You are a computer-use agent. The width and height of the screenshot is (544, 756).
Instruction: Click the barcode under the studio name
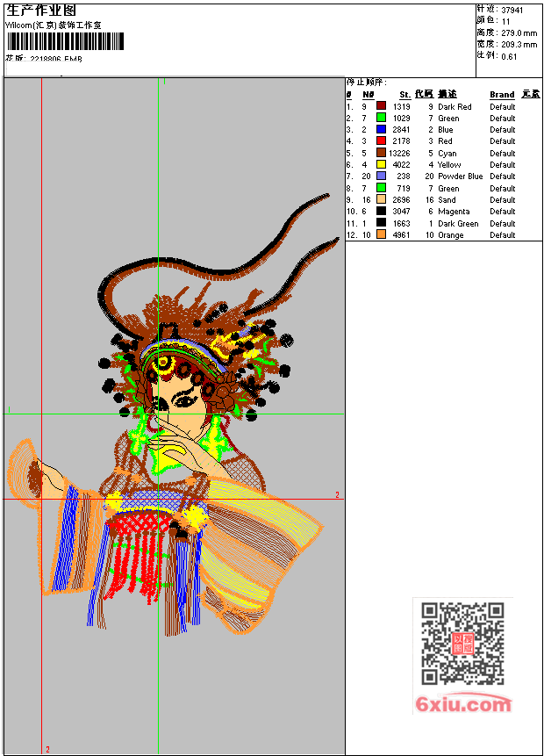pos(66,41)
